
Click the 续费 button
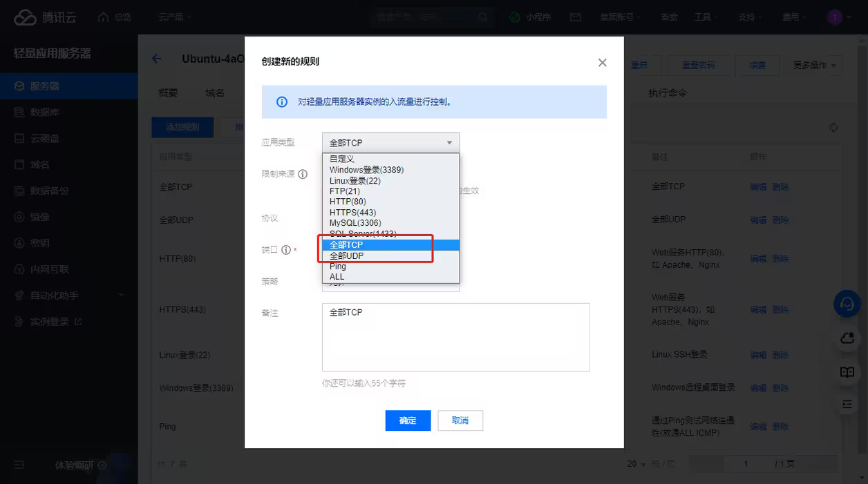[x=757, y=66]
